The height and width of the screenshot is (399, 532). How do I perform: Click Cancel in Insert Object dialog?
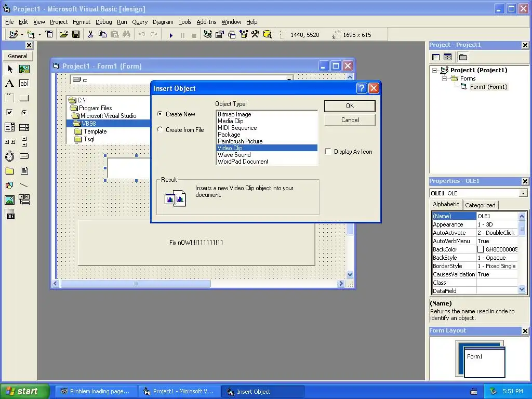[x=350, y=120]
